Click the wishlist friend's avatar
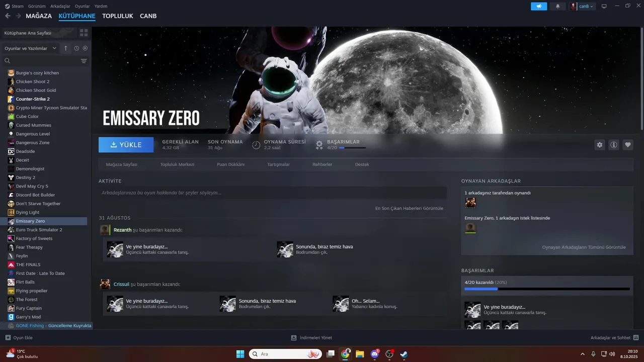 470,228
